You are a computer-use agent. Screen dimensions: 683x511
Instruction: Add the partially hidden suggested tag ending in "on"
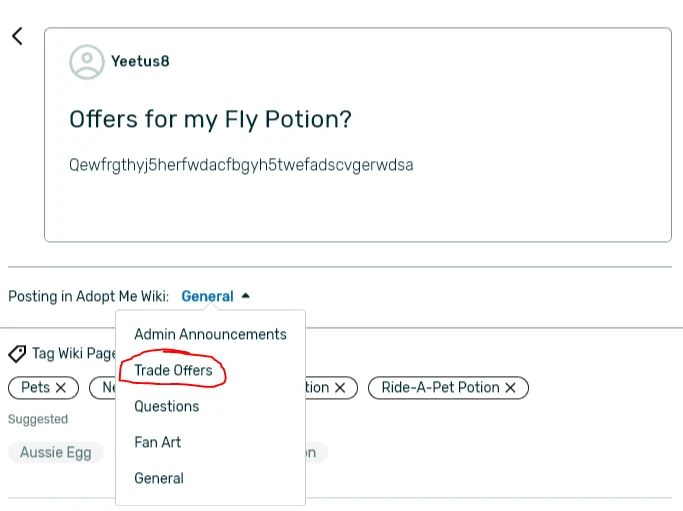pos(312,452)
